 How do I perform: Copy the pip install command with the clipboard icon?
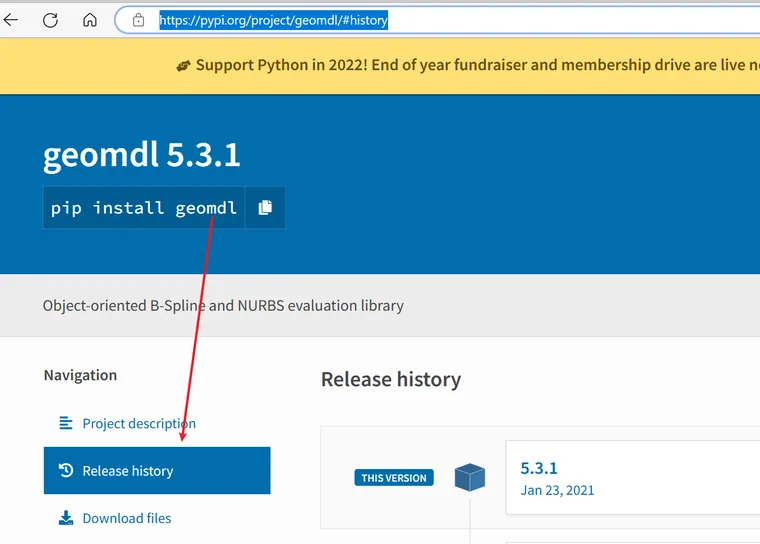(265, 208)
